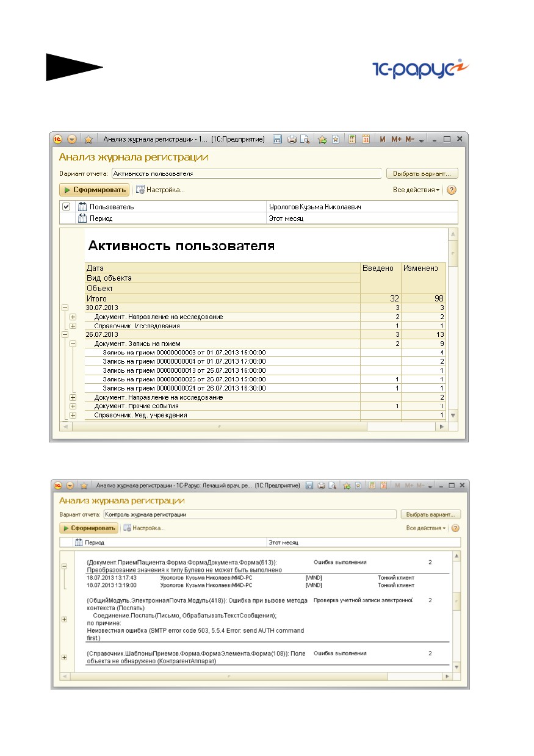Expand the ЭлектроннаяПочта error entry
The height and width of the screenshot is (756, 534).
(64, 619)
